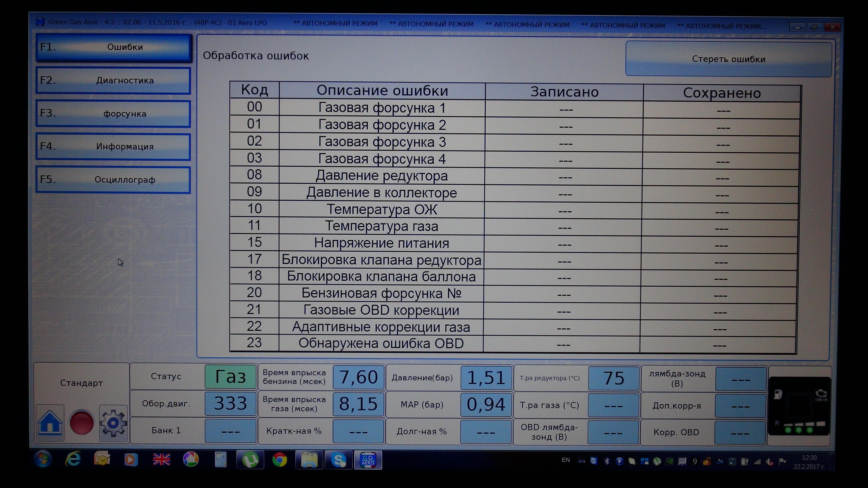Click the Стандарт mode button

click(x=82, y=383)
